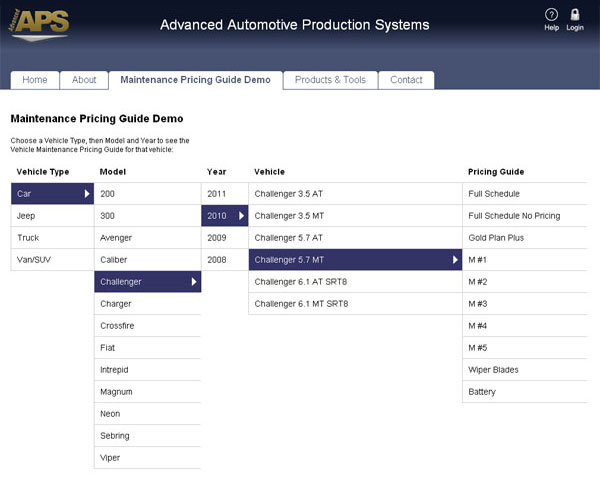Choose Challenger 3.5 MT vehicle

[355, 216]
